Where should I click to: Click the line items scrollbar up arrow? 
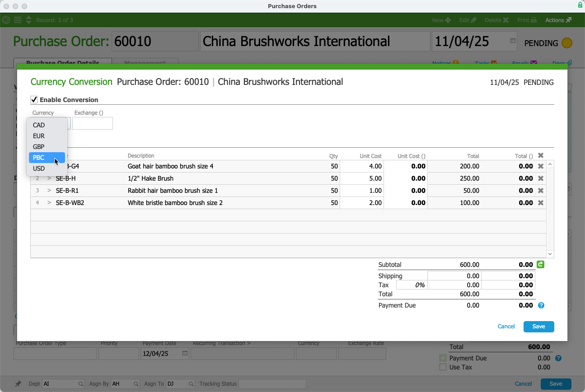tap(550, 164)
